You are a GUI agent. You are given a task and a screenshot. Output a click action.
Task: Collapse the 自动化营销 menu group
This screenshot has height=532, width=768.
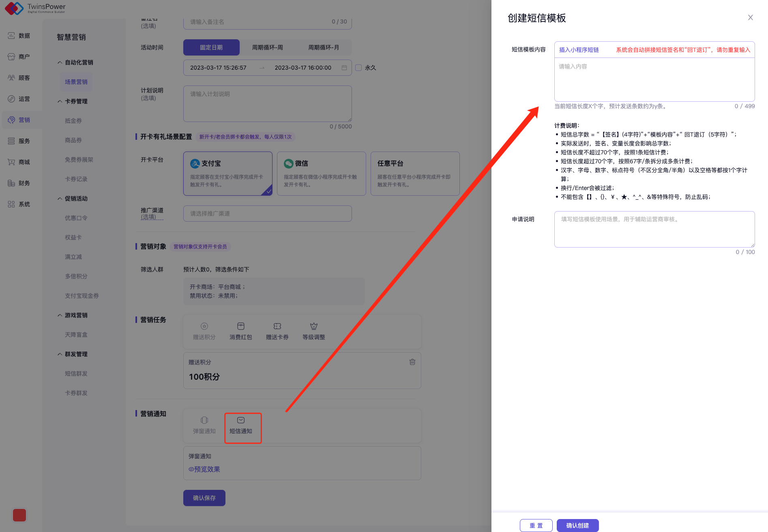tap(60, 62)
